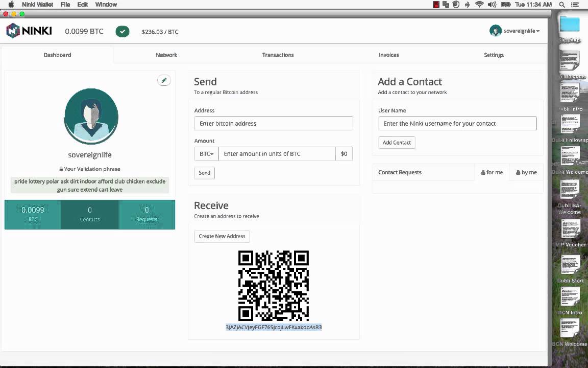Open the Window menu
The width and height of the screenshot is (588, 368).
click(x=106, y=5)
